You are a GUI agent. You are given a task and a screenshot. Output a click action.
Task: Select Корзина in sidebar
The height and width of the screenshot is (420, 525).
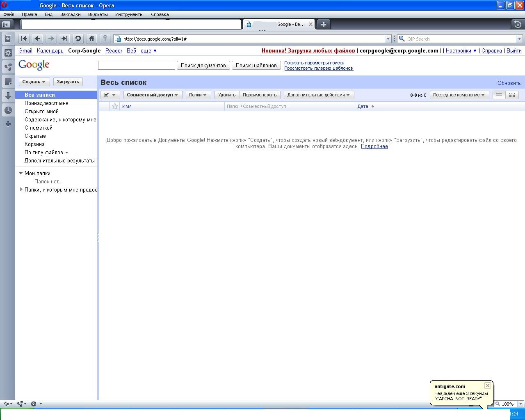tap(34, 144)
